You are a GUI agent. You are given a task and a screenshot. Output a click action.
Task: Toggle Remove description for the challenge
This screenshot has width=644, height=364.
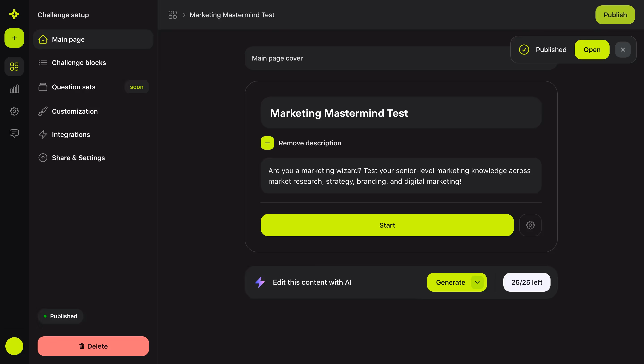click(267, 143)
